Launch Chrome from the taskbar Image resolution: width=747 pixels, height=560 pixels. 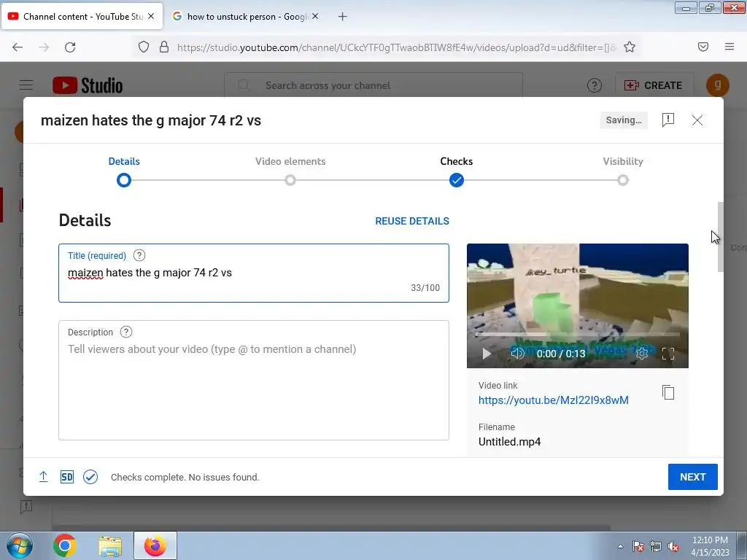pos(65,545)
